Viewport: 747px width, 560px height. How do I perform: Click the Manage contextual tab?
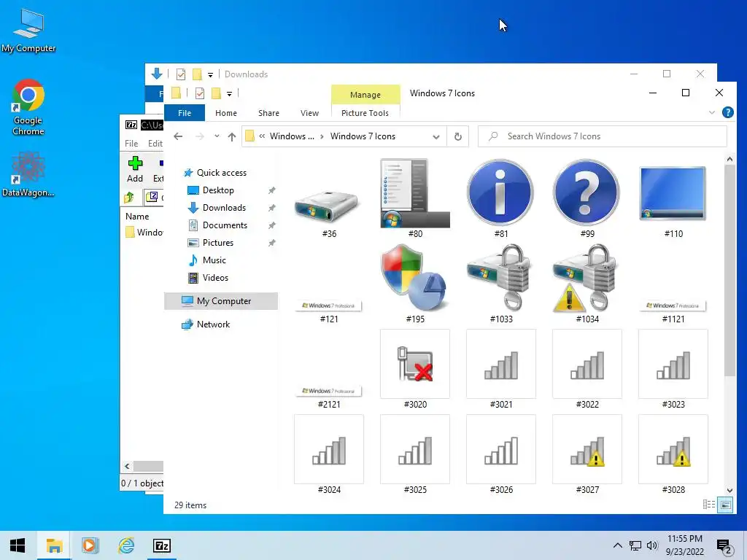click(365, 94)
